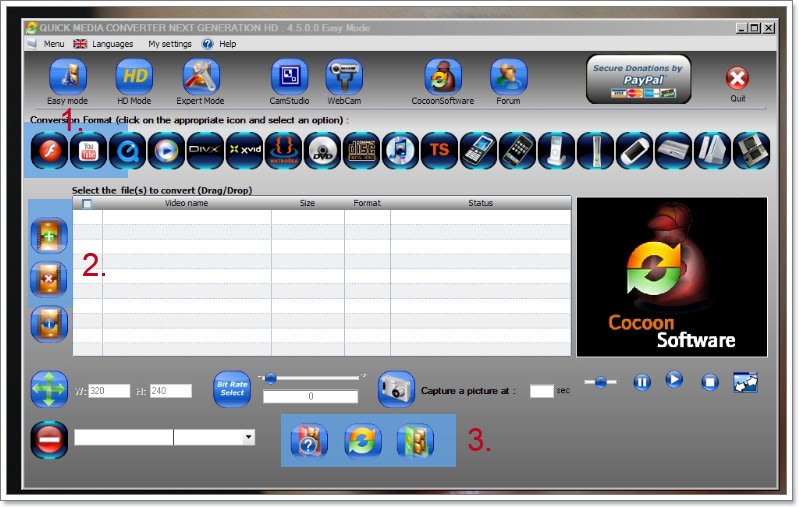The image size is (799, 507).
Task: Play the video preview
Action: [674, 380]
